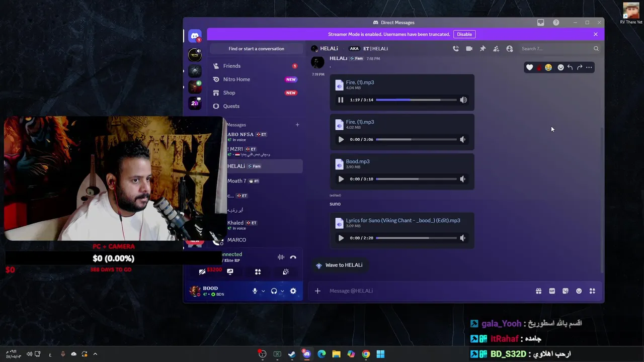
Task: Mute volume on the playing Fire. (1).mp3
Action: [x=463, y=100]
